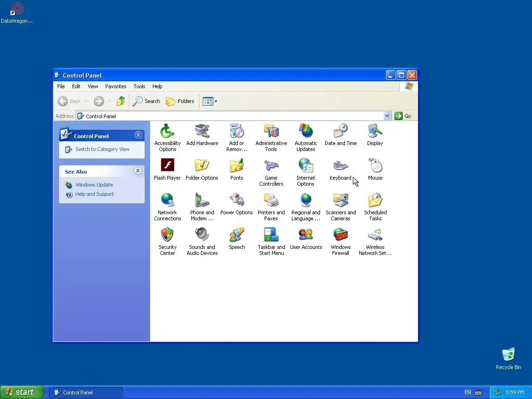
Task: Expand the Address bar dropdown arrow
Action: tap(387, 116)
